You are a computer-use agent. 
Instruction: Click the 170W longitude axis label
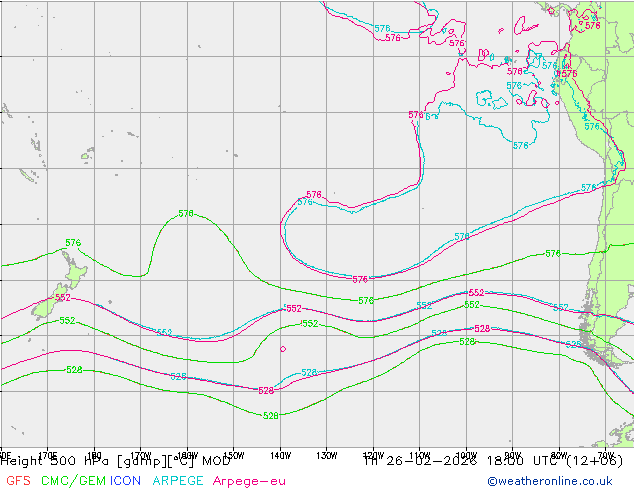point(141,456)
